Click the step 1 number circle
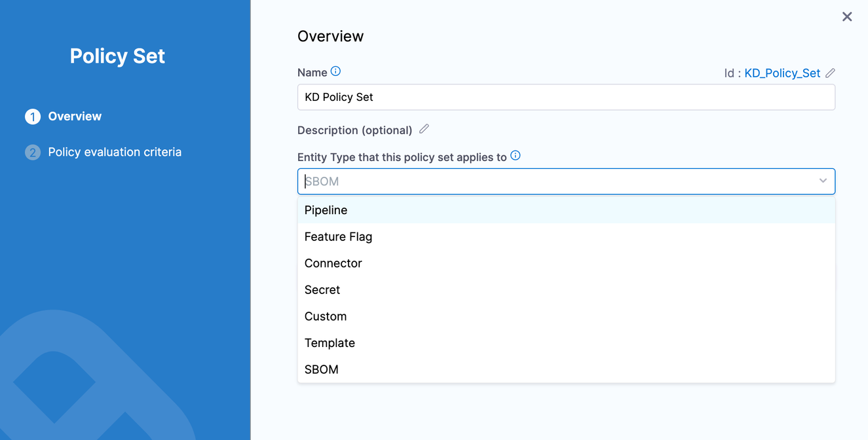The height and width of the screenshot is (440, 868). [33, 117]
